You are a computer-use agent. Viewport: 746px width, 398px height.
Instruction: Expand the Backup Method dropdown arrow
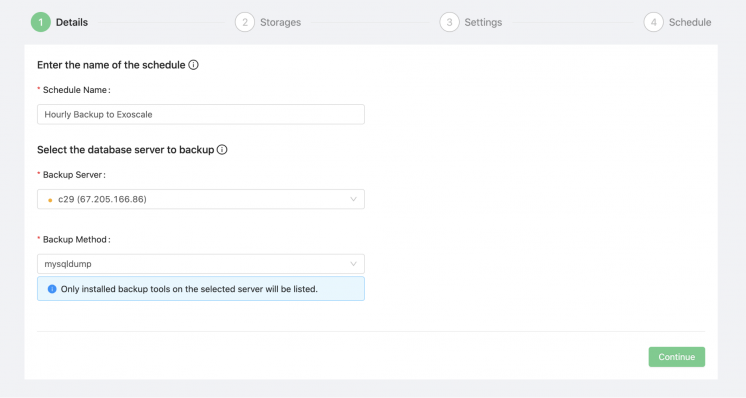[x=353, y=263]
